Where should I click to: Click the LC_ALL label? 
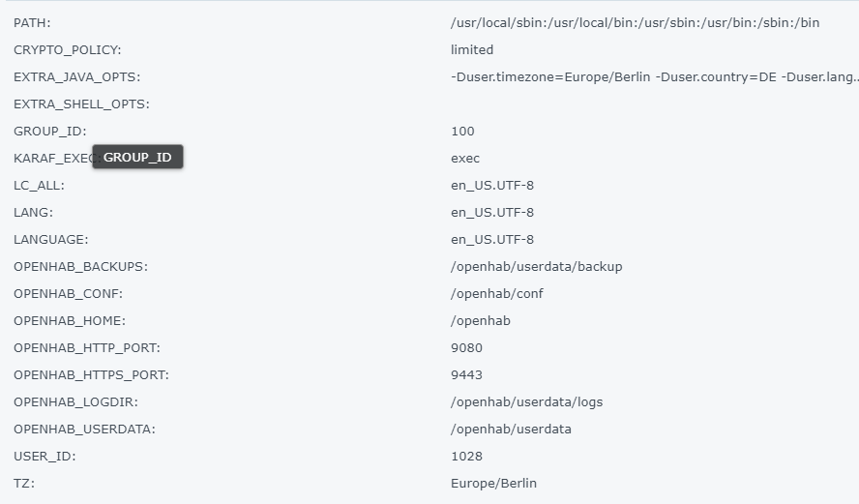(39, 185)
